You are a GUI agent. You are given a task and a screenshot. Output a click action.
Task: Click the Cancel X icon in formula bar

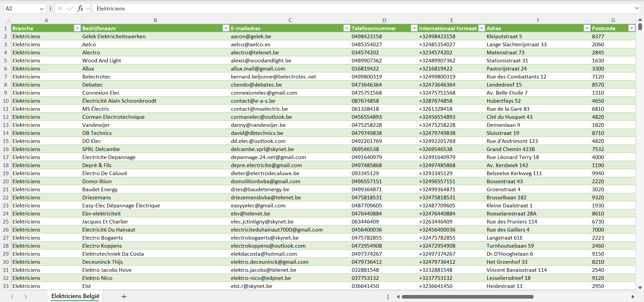(60, 8)
